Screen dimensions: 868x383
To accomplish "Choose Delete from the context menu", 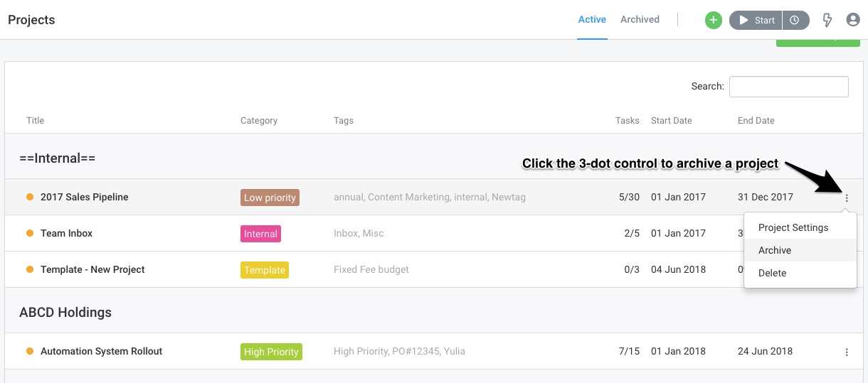I will [x=800, y=273].
